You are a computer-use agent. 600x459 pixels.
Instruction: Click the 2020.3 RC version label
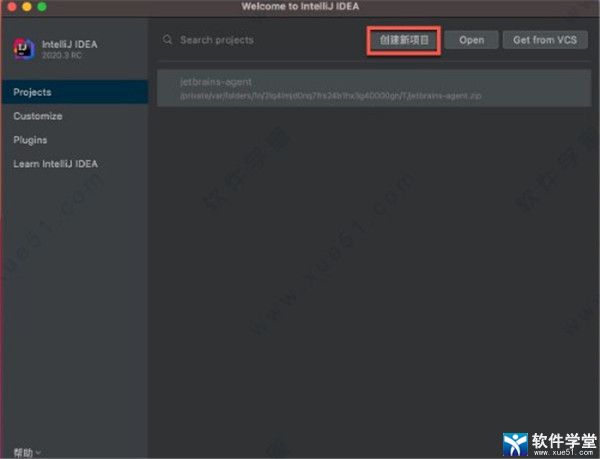[61, 55]
